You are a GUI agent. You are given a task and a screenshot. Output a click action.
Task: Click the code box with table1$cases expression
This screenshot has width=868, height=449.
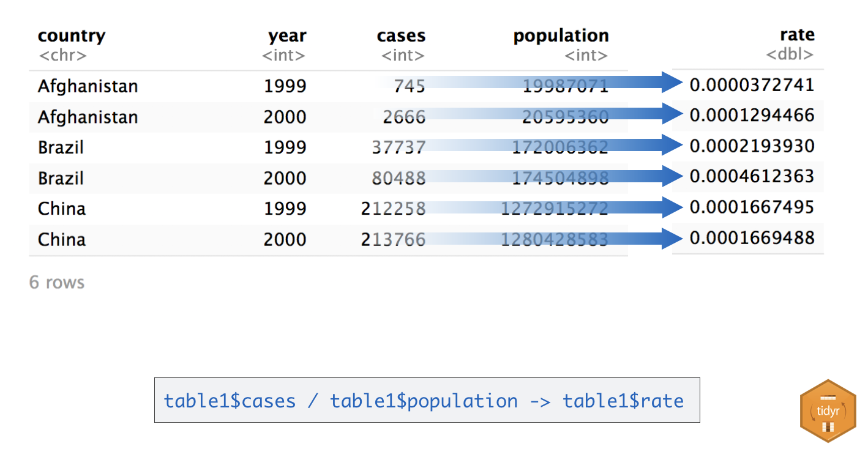[426, 400]
